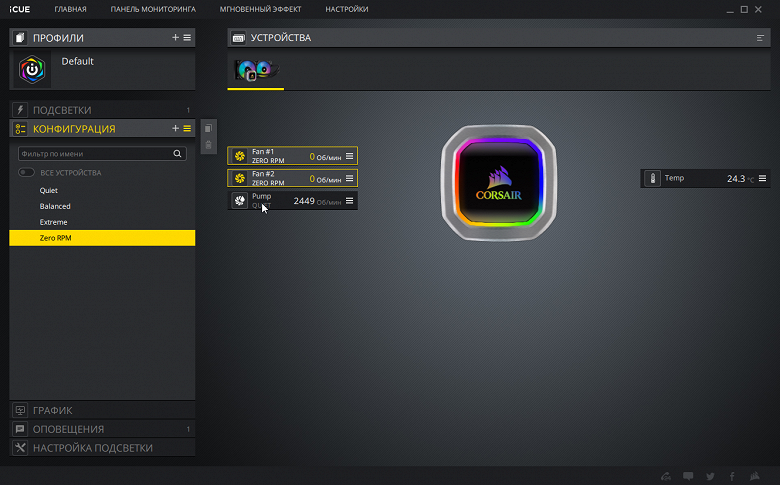Open the Настройки menu
This screenshot has width=780, height=485.
(x=347, y=9)
